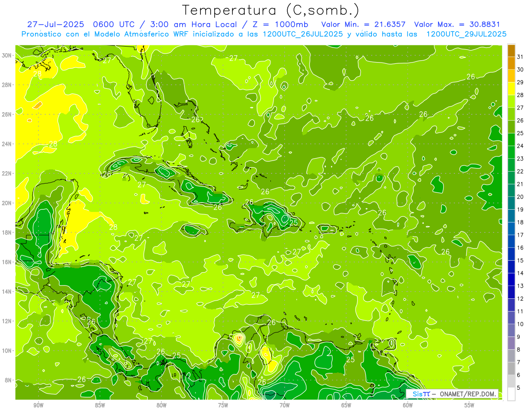Click the "80W" longitude axis label
The image size is (532, 411).
click(x=161, y=405)
